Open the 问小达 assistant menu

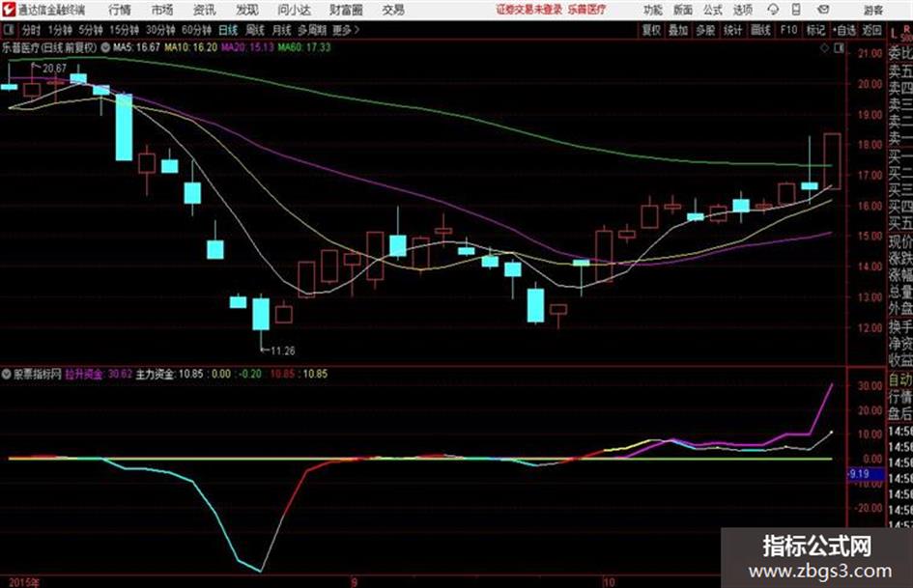coord(294,10)
